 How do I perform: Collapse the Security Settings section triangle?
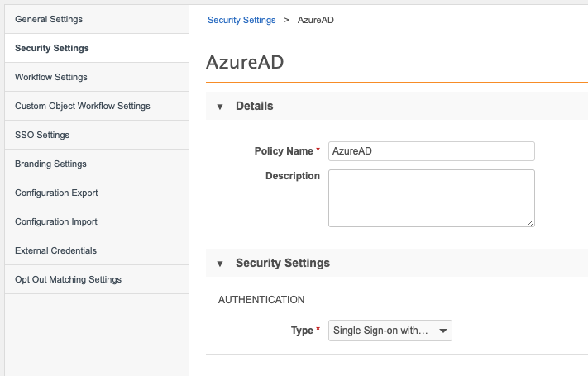coord(220,264)
